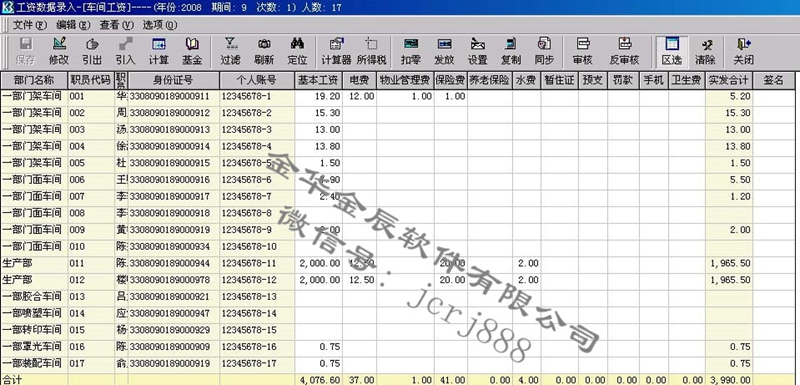This screenshot has width=800, height=385.
Task: Click the 发放 (payout) icon
Action: [x=444, y=52]
